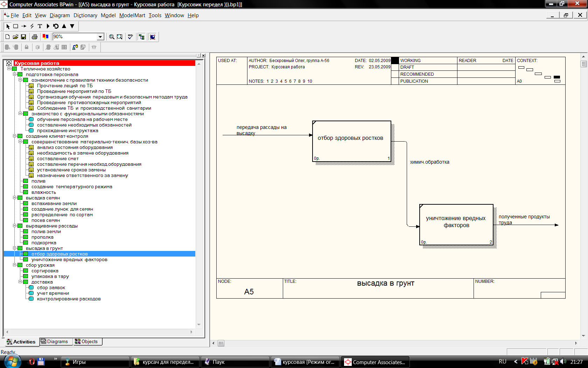Collapse the подготовка персонала tree node

(15, 74)
